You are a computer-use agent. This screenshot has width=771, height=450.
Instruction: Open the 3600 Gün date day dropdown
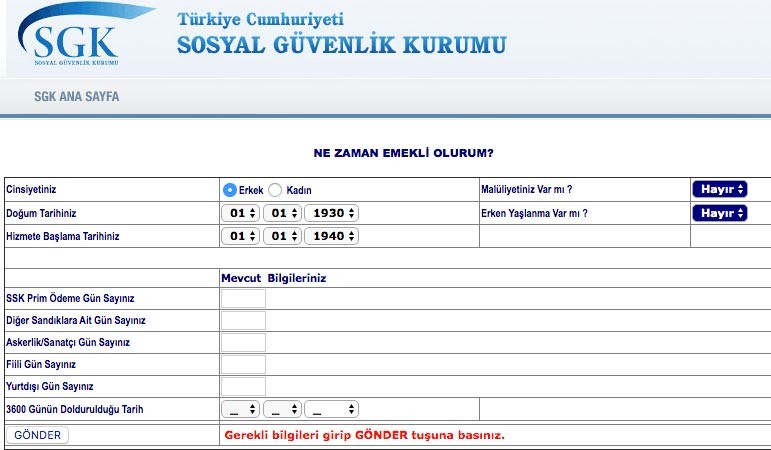pyautogui.click(x=240, y=409)
